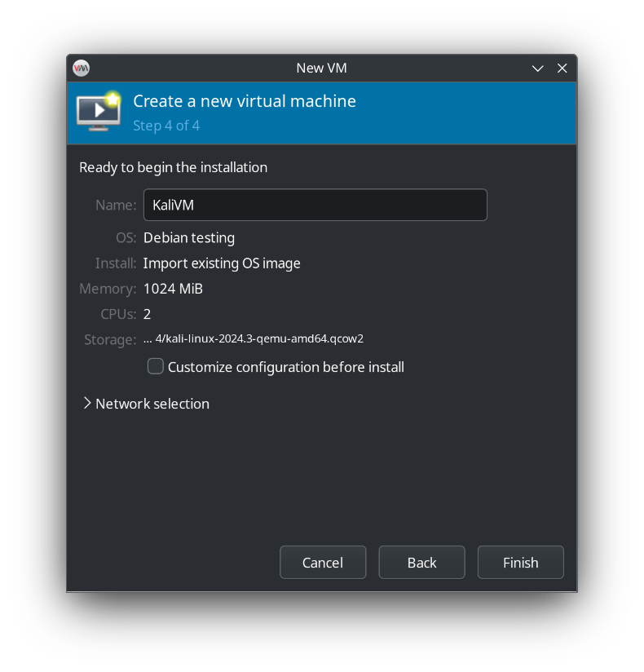Click the virt-manager logo in the title bar
Image resolution: width=644 pixels, height=672 pixels.
81,68
